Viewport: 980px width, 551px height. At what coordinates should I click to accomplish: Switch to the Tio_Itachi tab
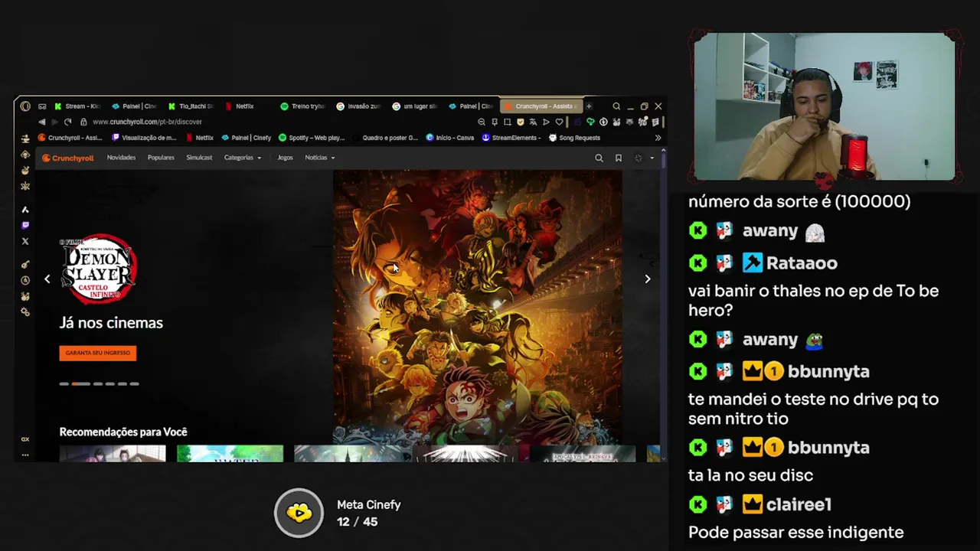pyautogui.click(x=191, y=106)
